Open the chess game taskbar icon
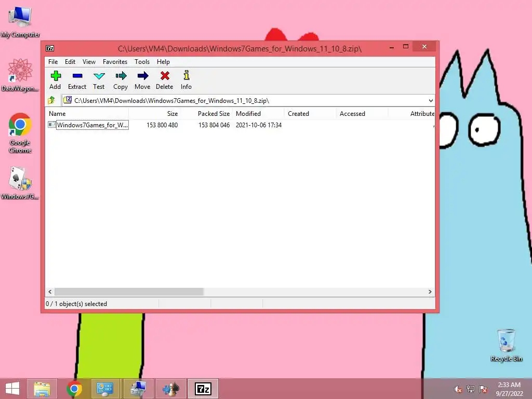The width and height of the screenshot is (532, 399). [170, 389]
